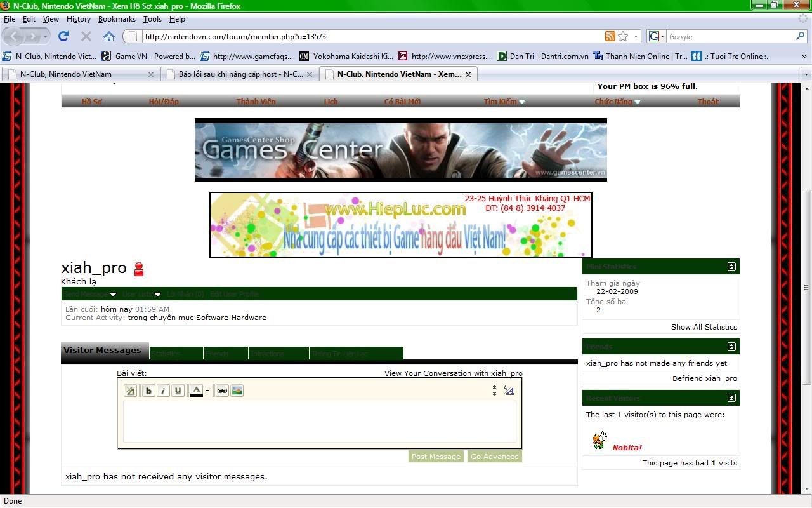Select the Friends profile tab
Screen dimensions: 812x508
(225, 354)
